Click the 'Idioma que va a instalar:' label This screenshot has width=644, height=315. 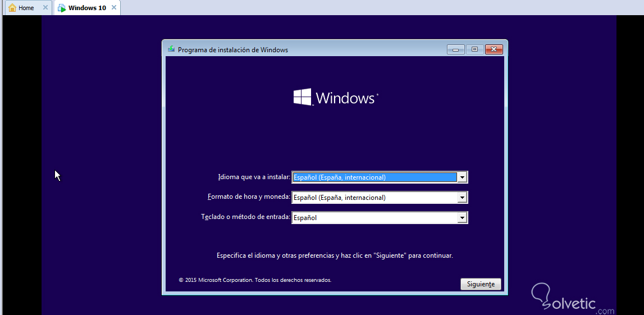(254, 177)
